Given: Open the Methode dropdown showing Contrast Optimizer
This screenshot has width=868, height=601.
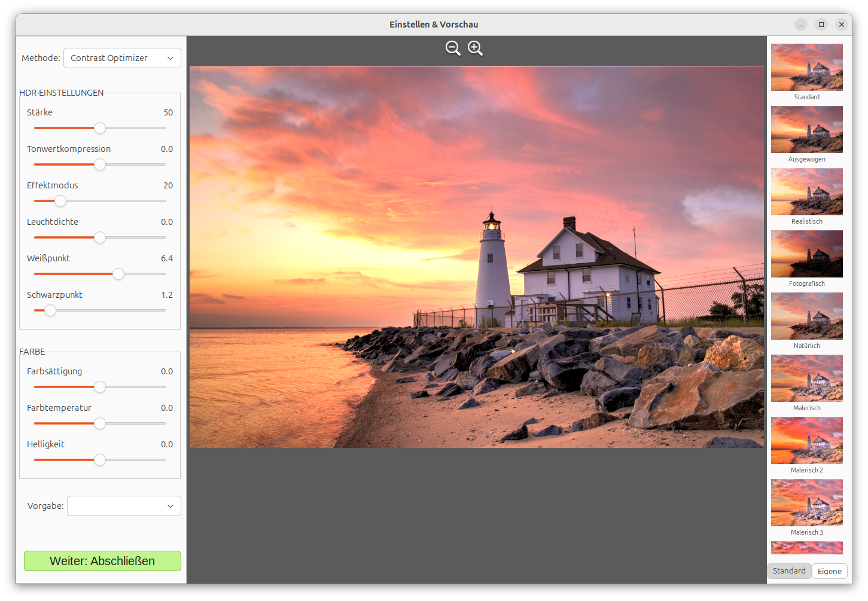Looking at the screenshot, I should click(122, 58).
